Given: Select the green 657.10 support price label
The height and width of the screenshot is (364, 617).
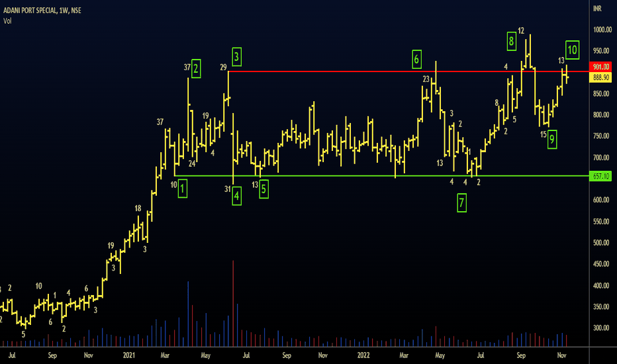Looking at the screenshot, I should coord(600,176).
